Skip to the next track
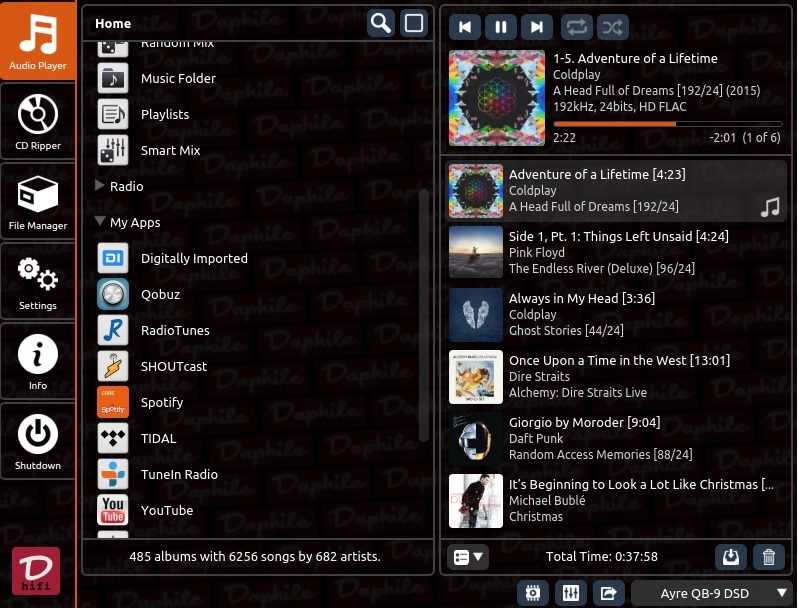The width and height of the screenshot is (799, 608). (537, 28)
